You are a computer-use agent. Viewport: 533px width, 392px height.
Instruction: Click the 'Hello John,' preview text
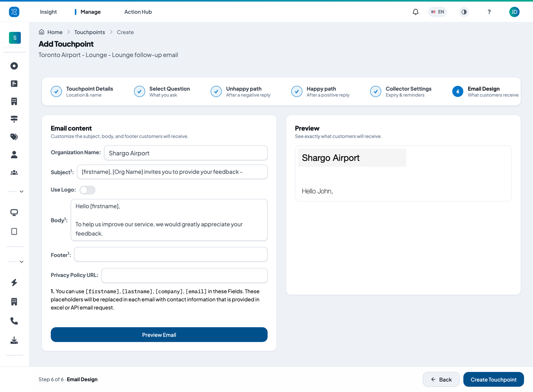[x=317, y=191]
